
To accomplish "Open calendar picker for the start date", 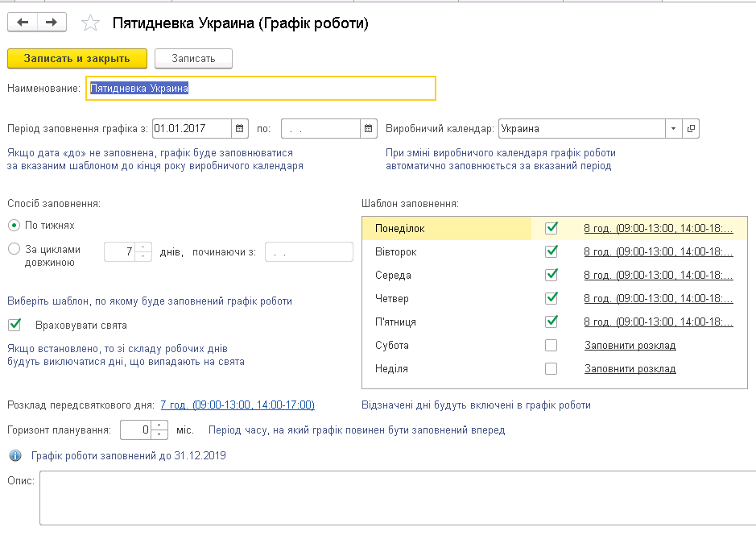I will point(240,129).
